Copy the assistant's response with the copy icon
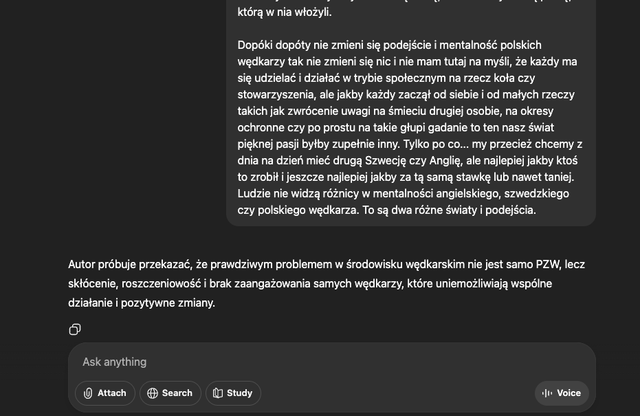This screenshot has height=416, width=640. (75, 329)
